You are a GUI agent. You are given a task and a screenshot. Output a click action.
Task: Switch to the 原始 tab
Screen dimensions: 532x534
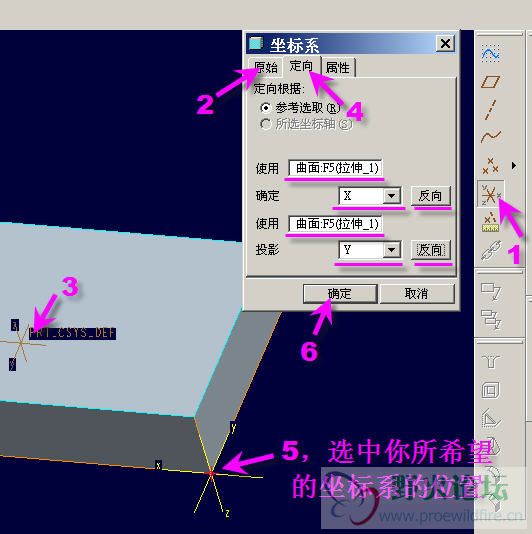pyautogui.click(x=266, y=67)
